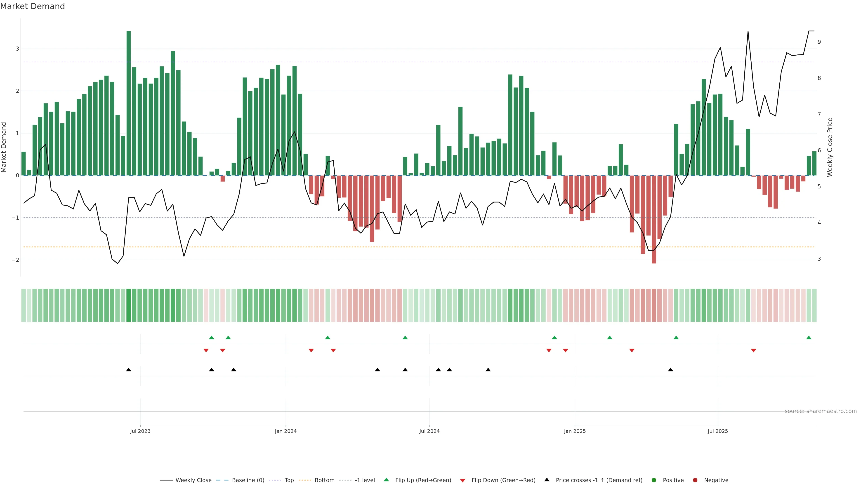Click the black Price crosses -1 legend triangle
This screenshot has width=868, height=488.
pyautogui.click(x=547, y=480)
